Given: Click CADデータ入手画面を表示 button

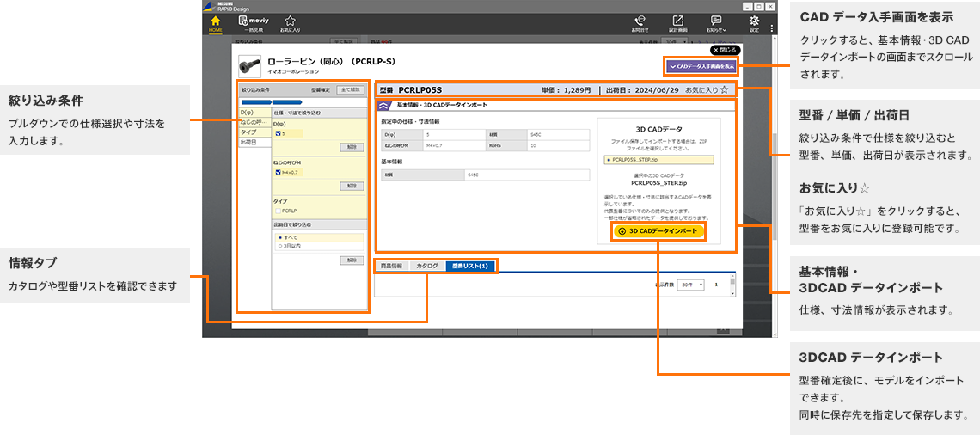Looking at the screenshot, I should click(x=701, y=66).
